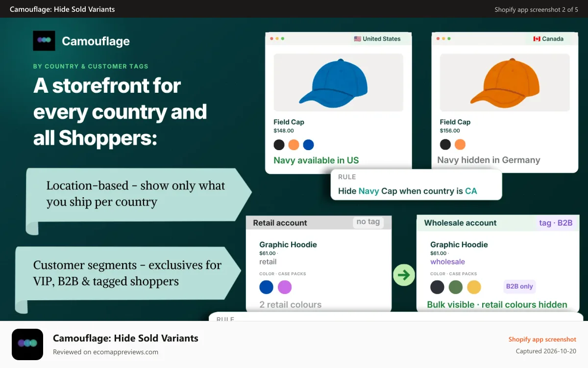Click "Bulk visible · retail colours hidden" text

click(x=497, y=305)
